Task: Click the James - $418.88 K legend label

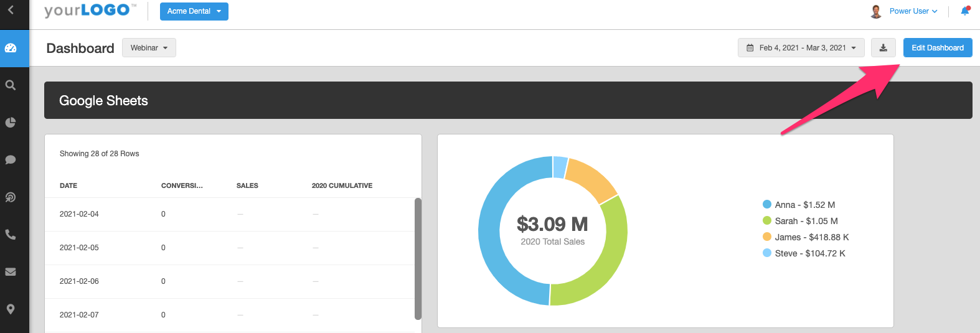Action: coord(812,237)
